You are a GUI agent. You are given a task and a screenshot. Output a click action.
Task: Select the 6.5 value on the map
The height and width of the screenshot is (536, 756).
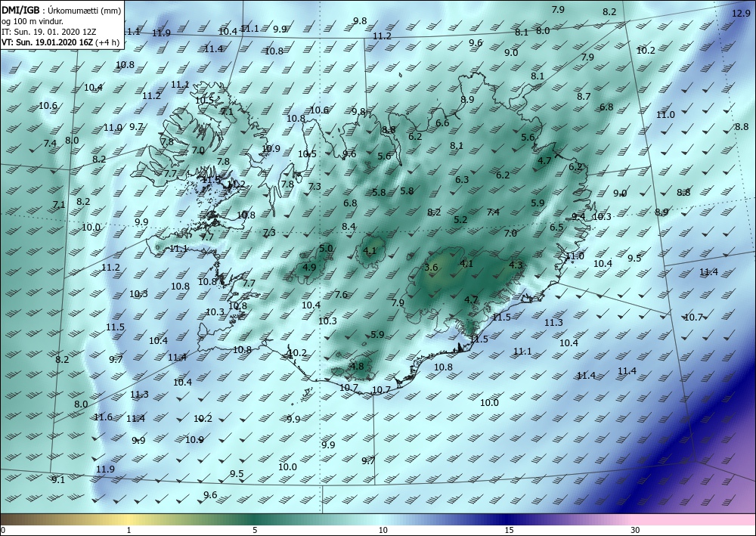click(556, 227)
